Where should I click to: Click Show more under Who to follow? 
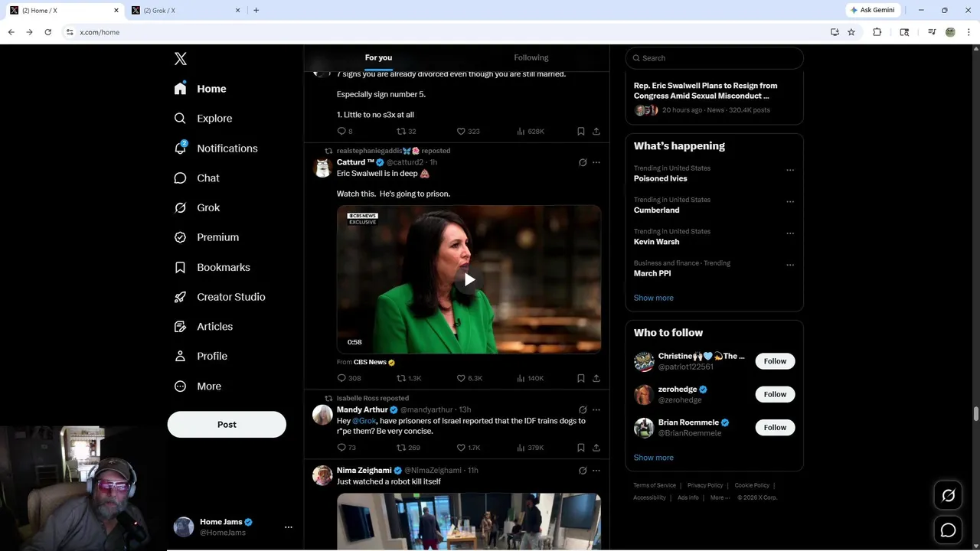[x=654, y=458]
